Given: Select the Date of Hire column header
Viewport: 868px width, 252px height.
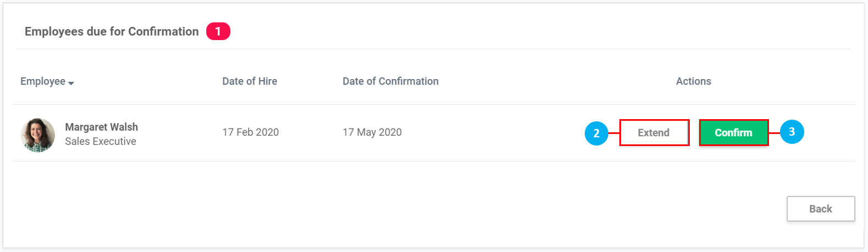Looking at the screenshot, I should pos(249,81).
